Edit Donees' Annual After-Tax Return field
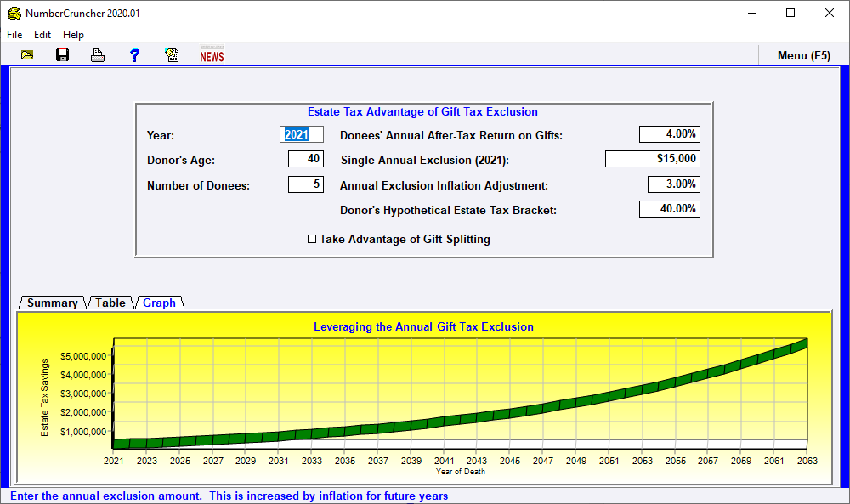This screenshot has width=850, height=504. point(670,134)
